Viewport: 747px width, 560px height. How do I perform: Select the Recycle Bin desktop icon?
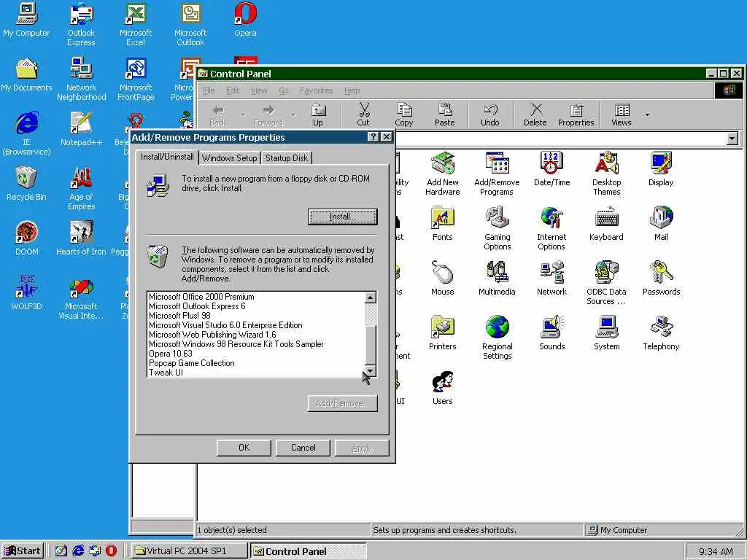[x=26, y=184]
